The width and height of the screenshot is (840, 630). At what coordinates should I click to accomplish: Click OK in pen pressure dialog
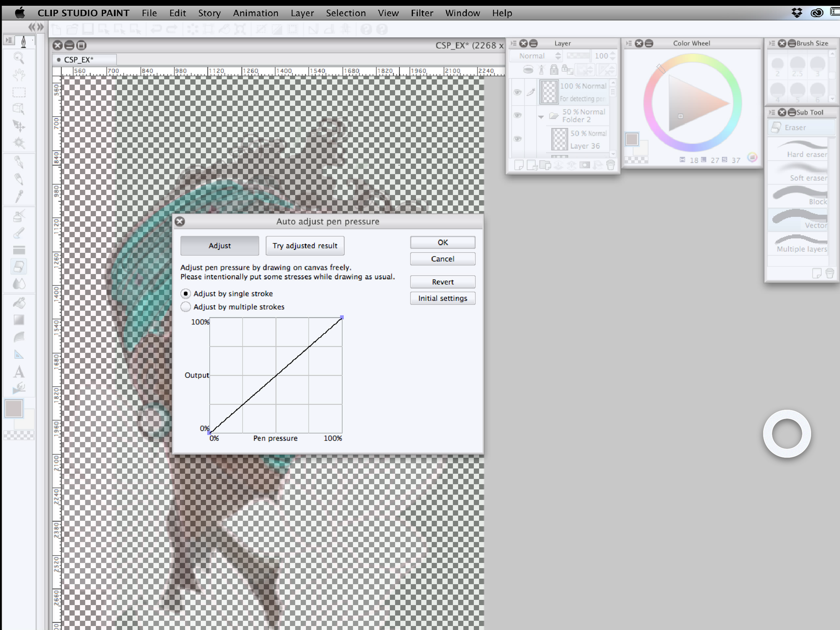tap(443, 242)
